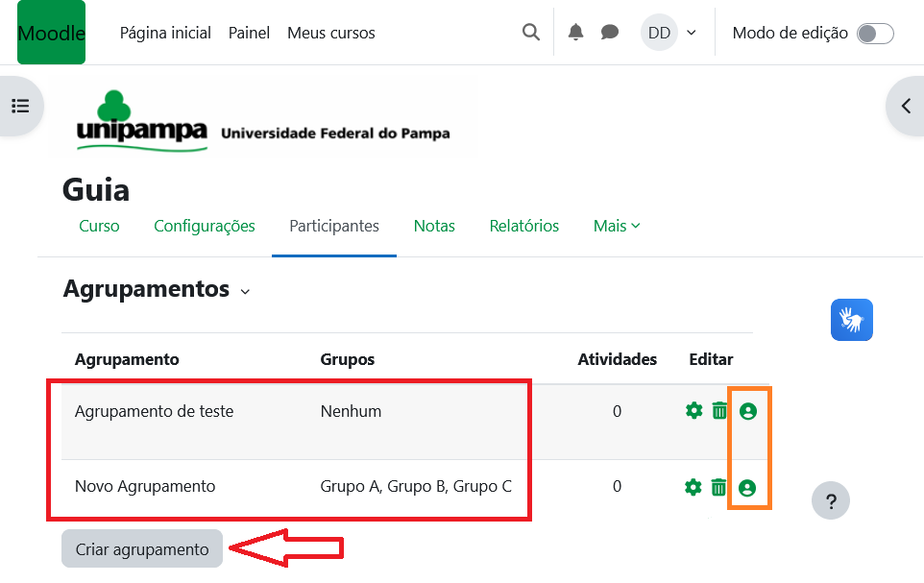Screen dimensions: 924x583
Task: Open the Agrupamentos heading dropdown
Action: (x=245, y=291)
